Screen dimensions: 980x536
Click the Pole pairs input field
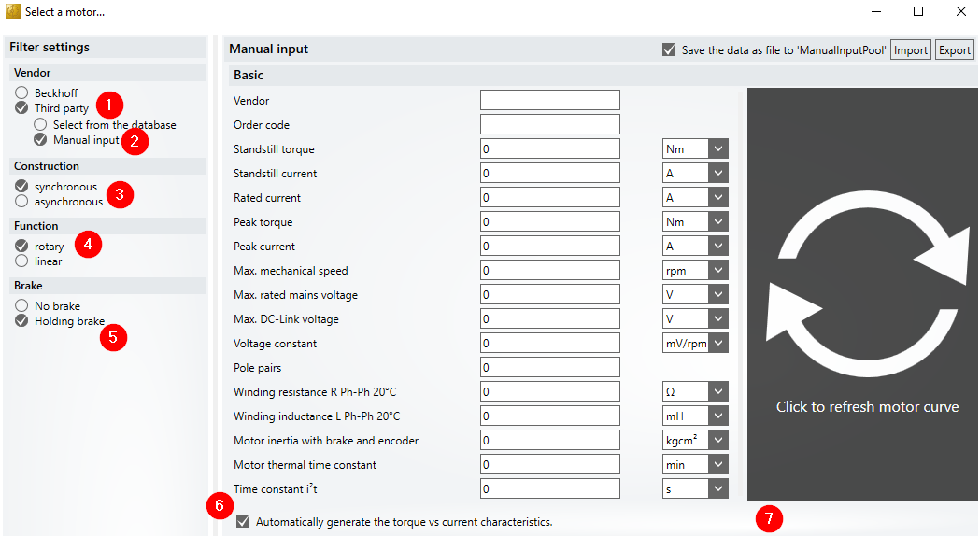pos(549,368)
